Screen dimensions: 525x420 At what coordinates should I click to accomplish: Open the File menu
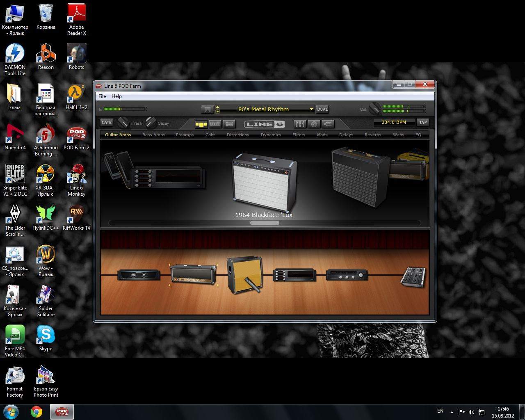click(102, 96)
